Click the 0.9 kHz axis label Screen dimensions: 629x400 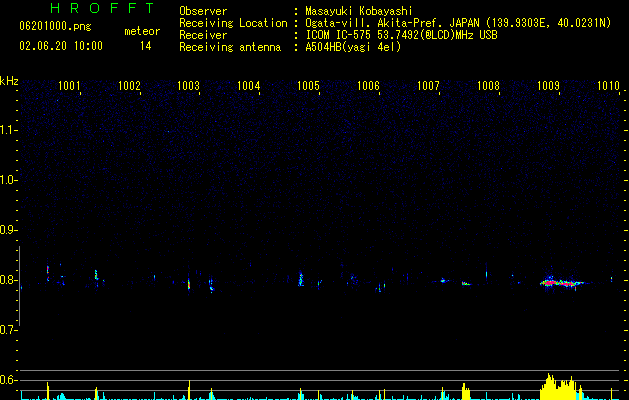pos(8,230)
